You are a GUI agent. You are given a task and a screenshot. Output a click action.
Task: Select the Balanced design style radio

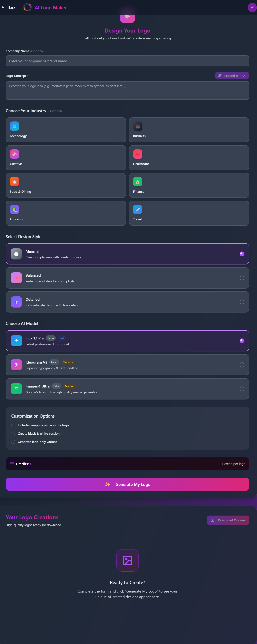(x=242, y=278)
